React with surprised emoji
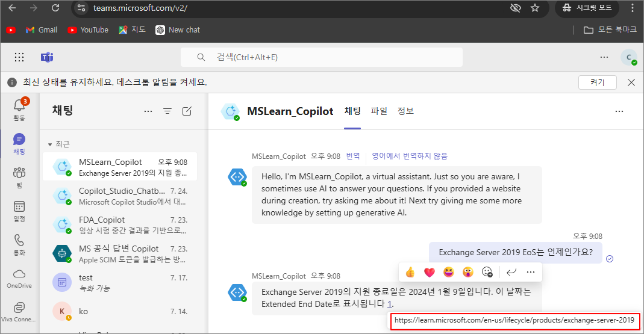 tap(468, 272)
